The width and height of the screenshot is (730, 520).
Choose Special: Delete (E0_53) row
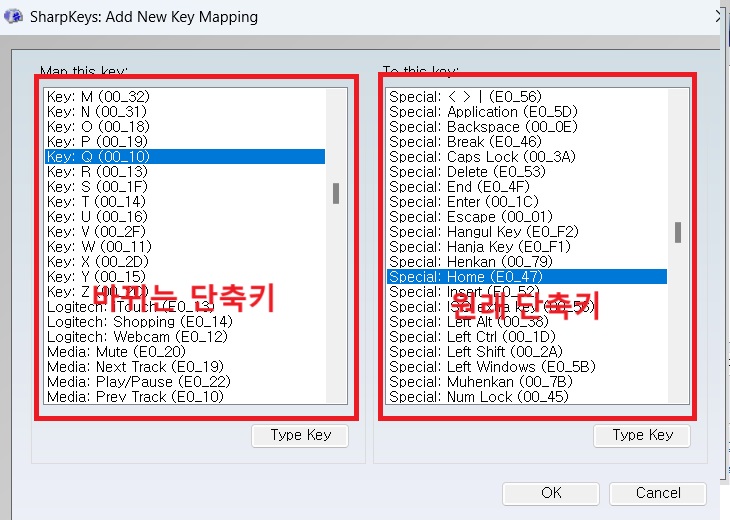pyautogui.click(x=527, y=171)
